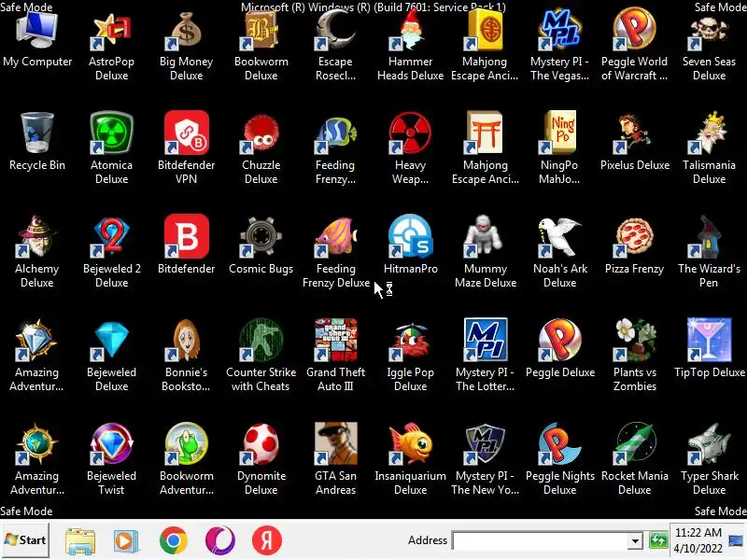Image resolution: width=747 pixels, height=560 pixels.
Task: Select the Pizza Frenzy icon
Action: [x=635, y=245]
